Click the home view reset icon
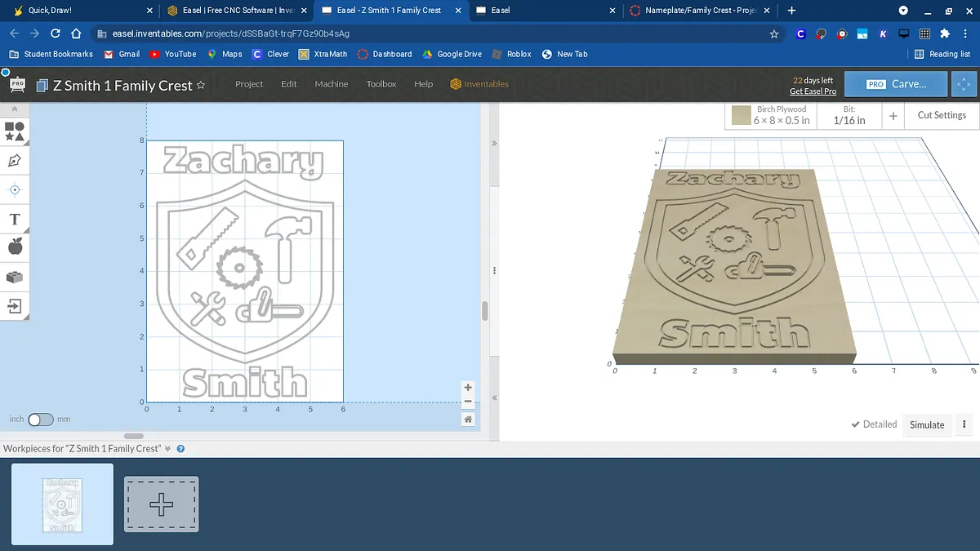980x551 pixels. coord(468,419)
